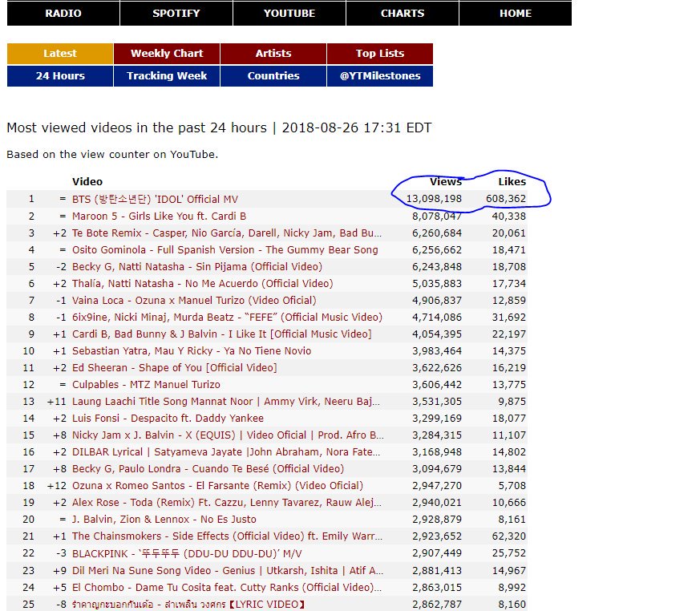Image resolution: width=700 pixels, height=611 pixels.
Task: Open Osito Gominola Gummy Bear Song link
Action: [225, 250]
